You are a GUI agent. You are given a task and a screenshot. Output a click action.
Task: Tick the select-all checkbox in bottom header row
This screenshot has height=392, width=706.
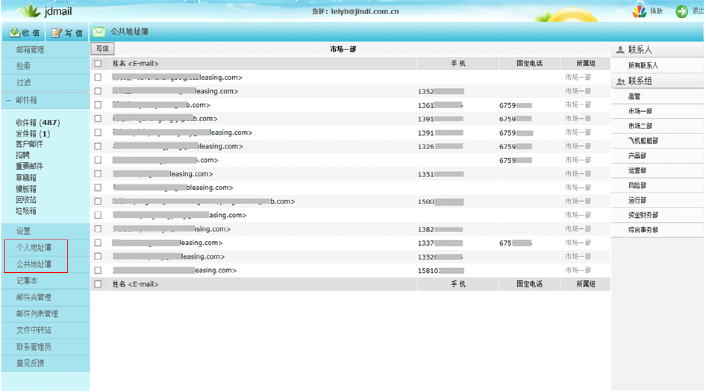pos(98,284)
